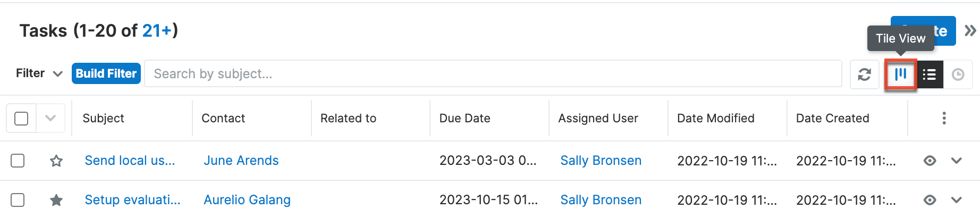Open column options three-dot menu
This screenshot has height=217, width=980.
click(944, 118)
